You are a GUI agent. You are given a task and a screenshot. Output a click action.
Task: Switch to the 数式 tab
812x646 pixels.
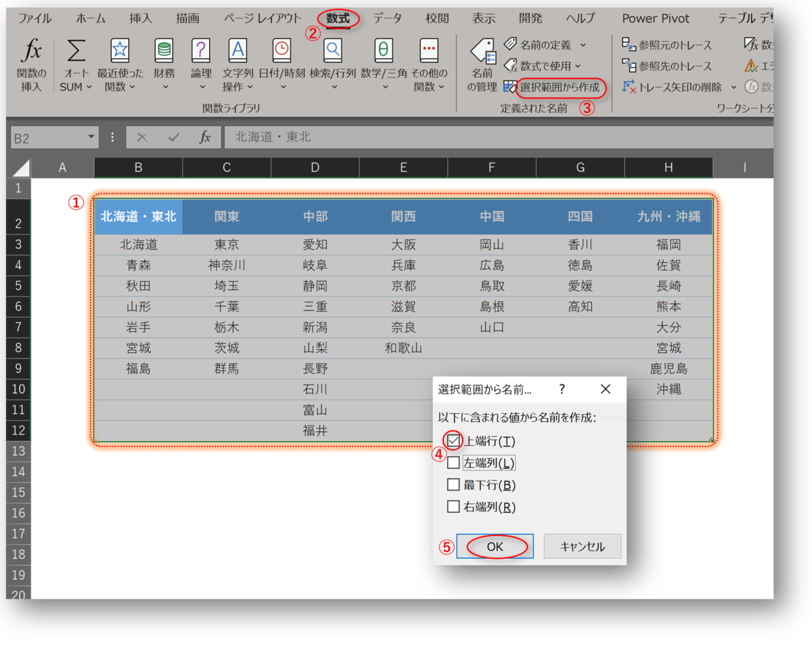coord(338,18)
